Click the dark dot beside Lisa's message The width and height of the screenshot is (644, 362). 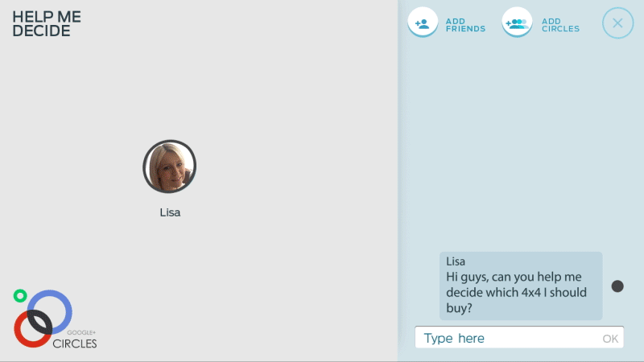tap(617, 286)
